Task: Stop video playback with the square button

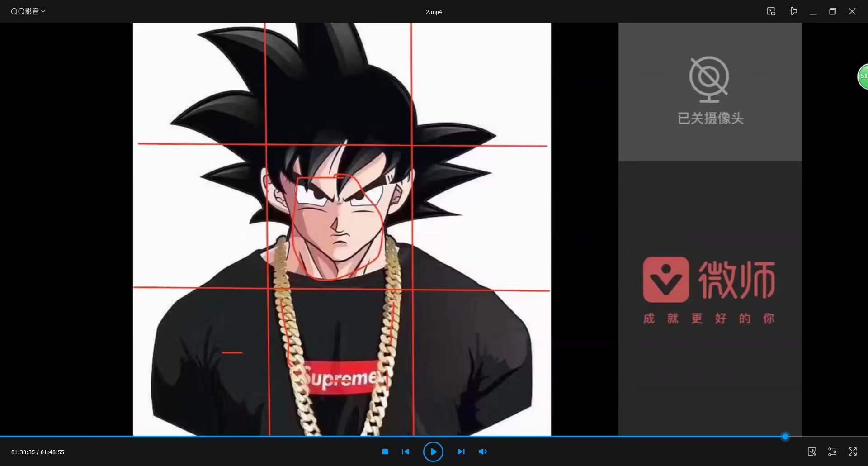Action: tap(385, 452)
